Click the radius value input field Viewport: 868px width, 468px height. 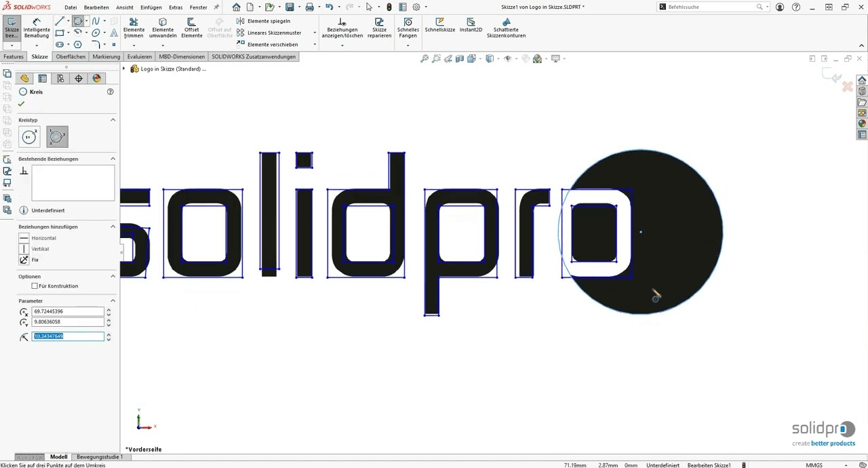tap(68, 336)
